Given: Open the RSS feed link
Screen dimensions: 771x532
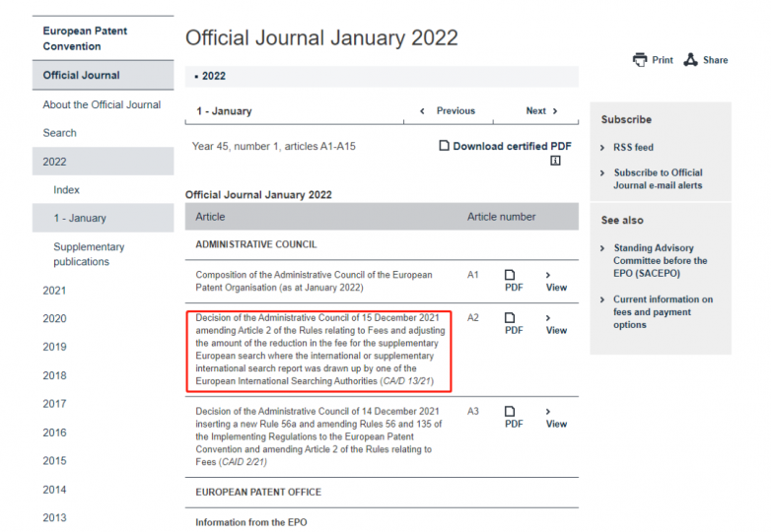Looking at the screenshot, I should point(633,148).
